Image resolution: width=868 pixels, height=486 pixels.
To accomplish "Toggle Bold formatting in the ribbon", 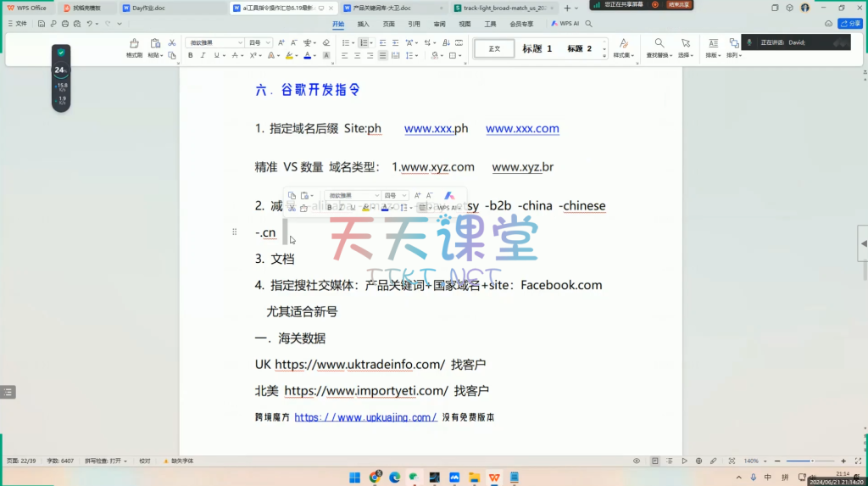I will [x=191, y=55].
